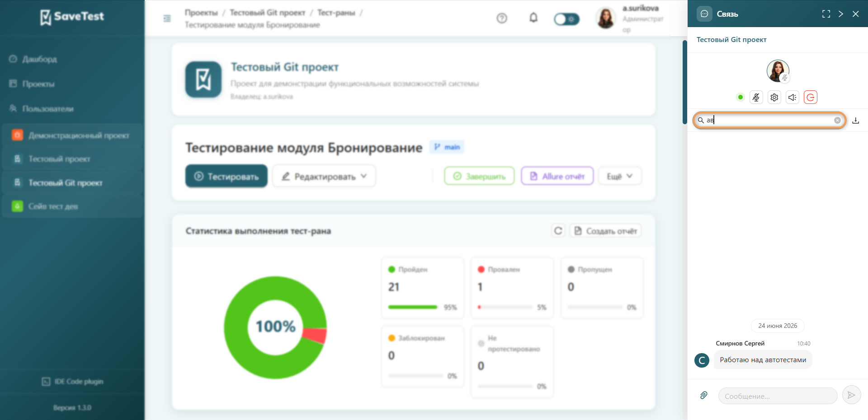Click the Тестировать button
The image size is (868, 420).
click(226, 176)
